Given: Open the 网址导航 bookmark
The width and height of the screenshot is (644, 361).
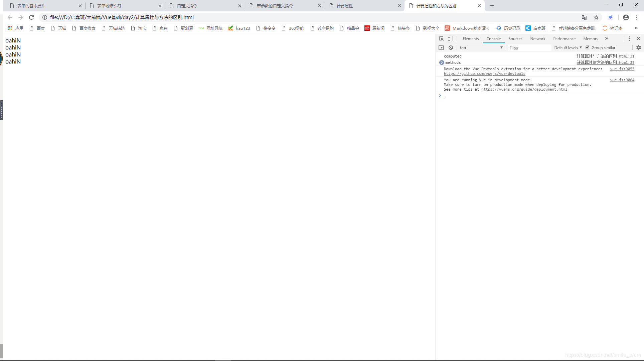Looking at the screenshot, I should point(210,28).
